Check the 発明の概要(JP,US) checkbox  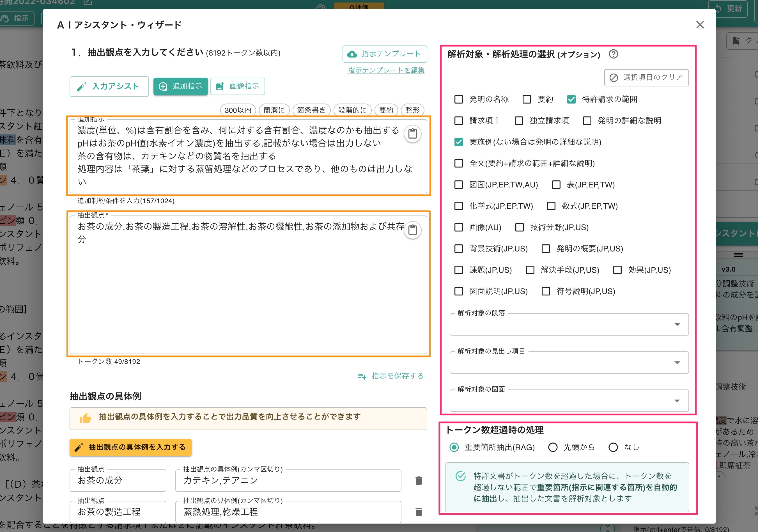(546, 249)
